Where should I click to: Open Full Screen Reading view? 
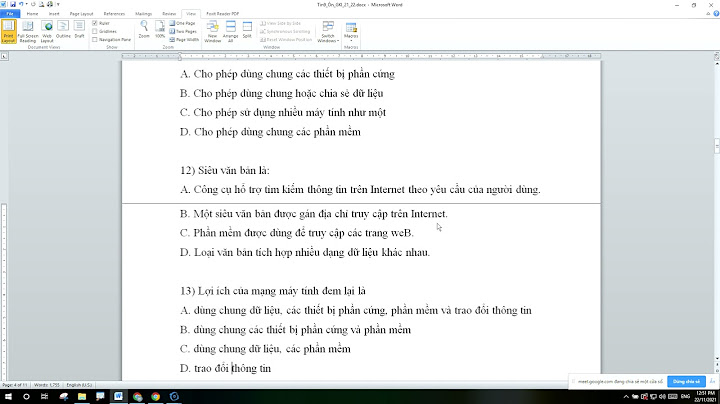click(x=28, y=31)
